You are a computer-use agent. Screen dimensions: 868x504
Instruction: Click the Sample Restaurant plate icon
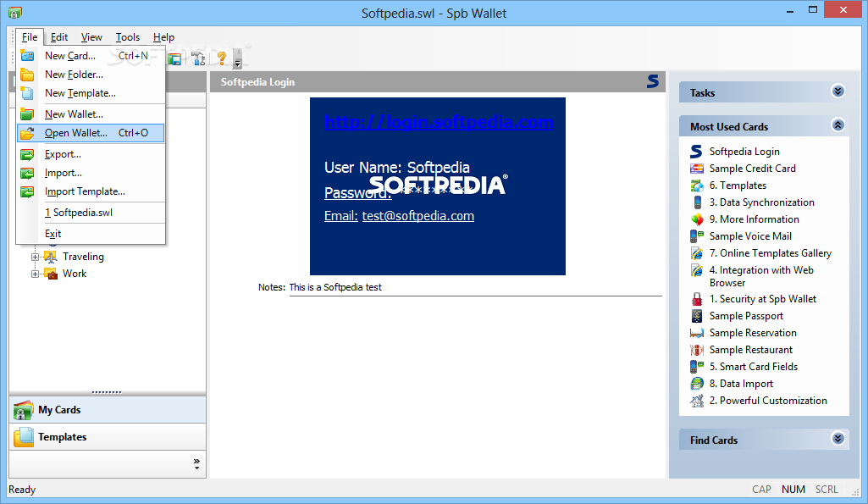(x=696, y=350)
